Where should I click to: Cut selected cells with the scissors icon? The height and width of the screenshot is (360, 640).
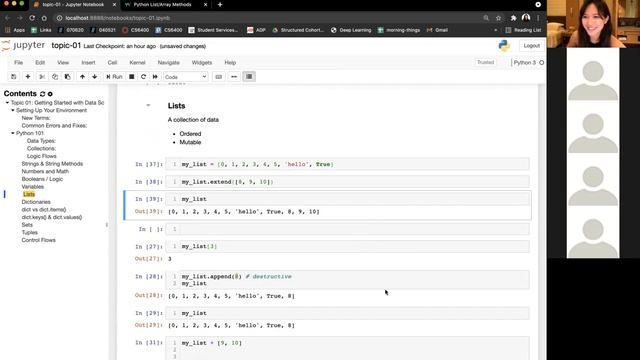pos(42,77)
